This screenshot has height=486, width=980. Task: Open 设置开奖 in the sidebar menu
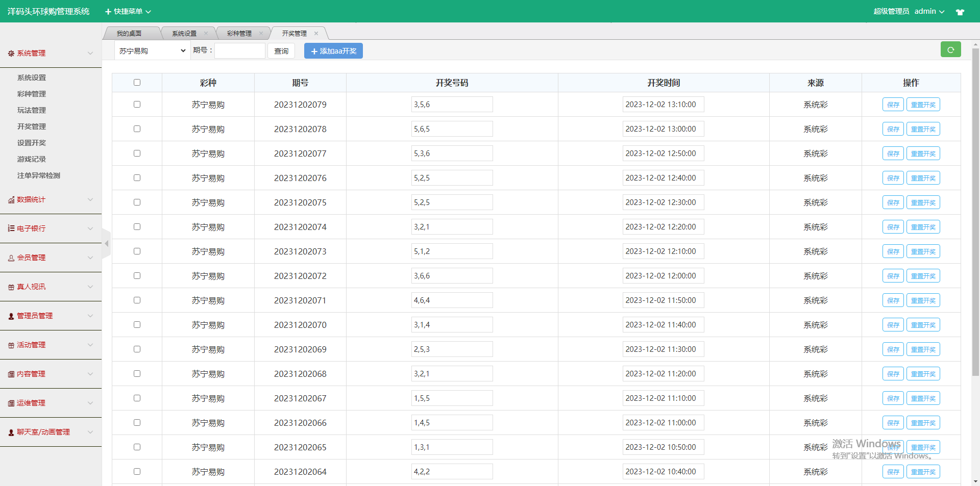coord(32,143)
